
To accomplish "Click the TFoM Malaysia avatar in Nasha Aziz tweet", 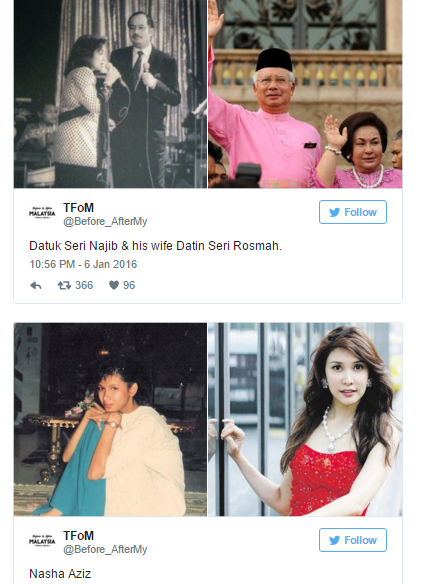I will point(42,540).
